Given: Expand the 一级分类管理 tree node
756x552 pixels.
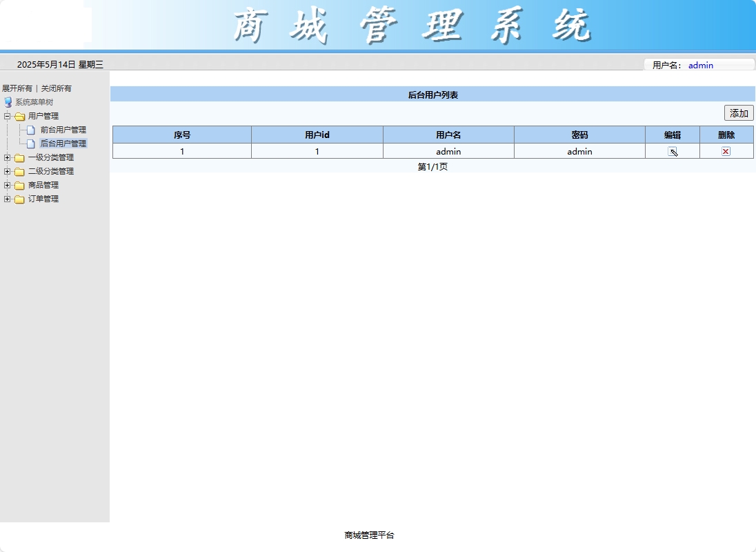Looking at the screenshot, I should 6,157.
